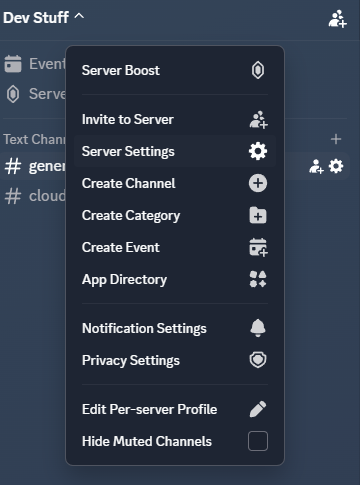Click invite people icon beside Dev Stuff

coord(337,18)
